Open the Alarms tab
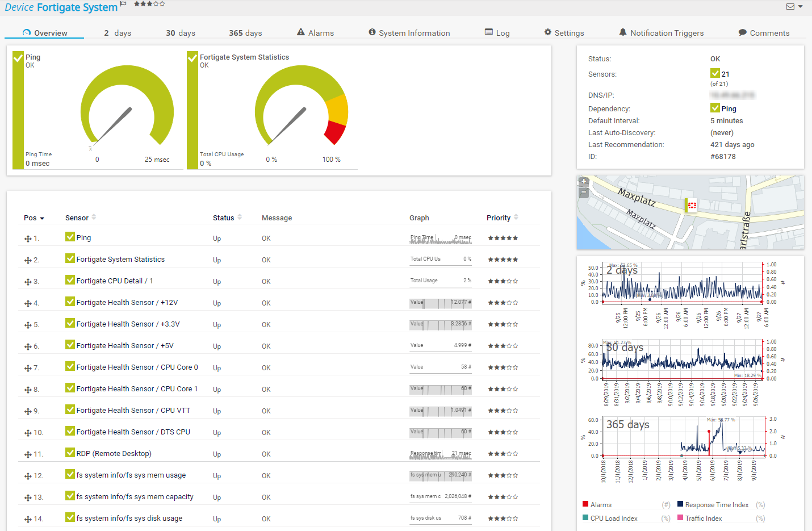The width and height of the screenshot is (812, 531). click(316, 33)
